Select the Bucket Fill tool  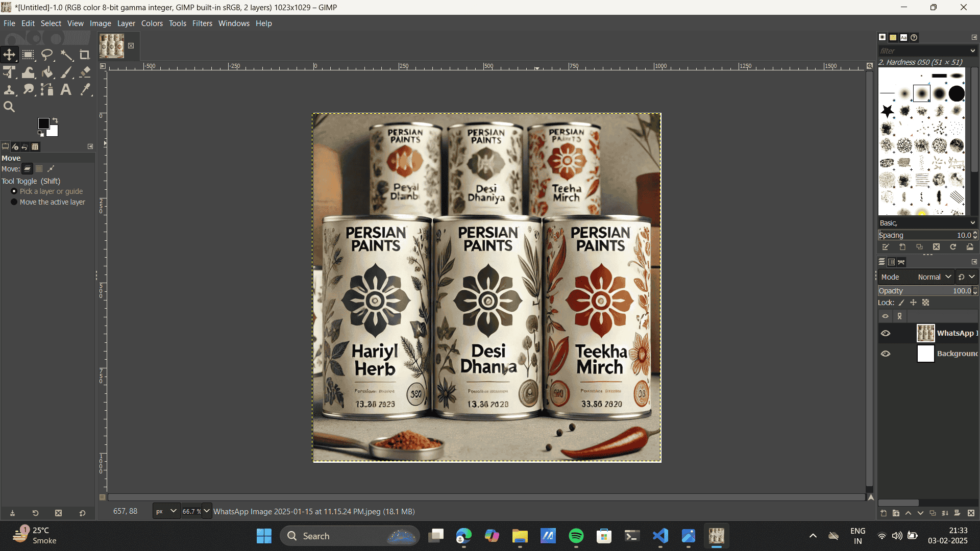[x=47, y=72]
